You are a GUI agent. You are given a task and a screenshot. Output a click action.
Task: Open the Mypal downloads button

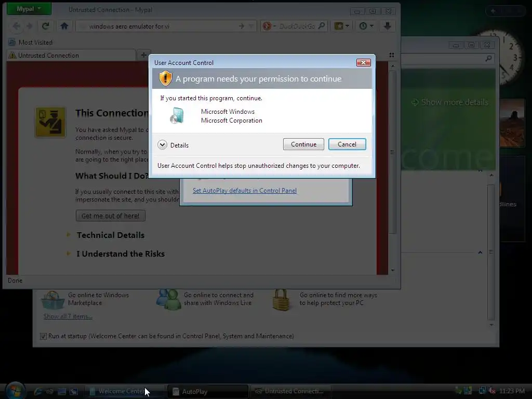coord(388,26)
